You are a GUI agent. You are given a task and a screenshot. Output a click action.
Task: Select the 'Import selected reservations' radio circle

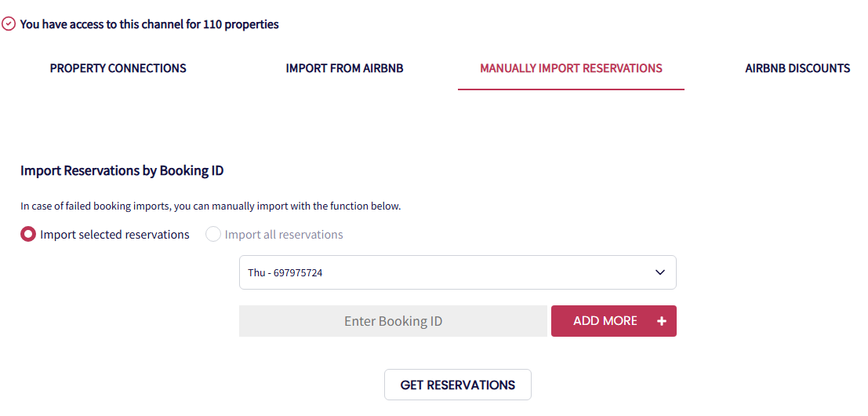pyautogui.click(x=28, y=234)
